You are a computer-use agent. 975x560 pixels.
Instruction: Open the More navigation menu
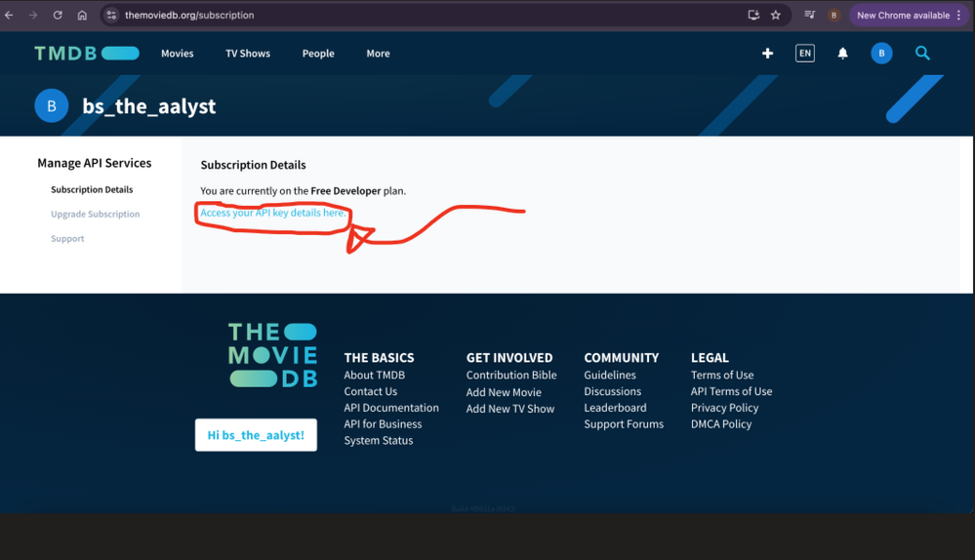pos(378,54)
